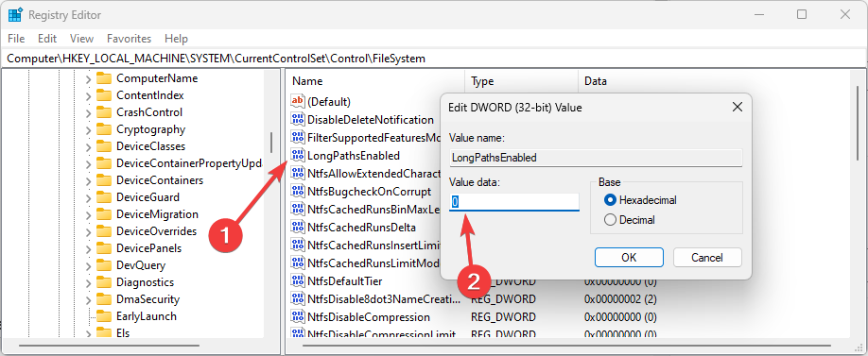Click the Value data input field
Image resolution: width=868 pixels, height=356 pixels.
[513, 202]
